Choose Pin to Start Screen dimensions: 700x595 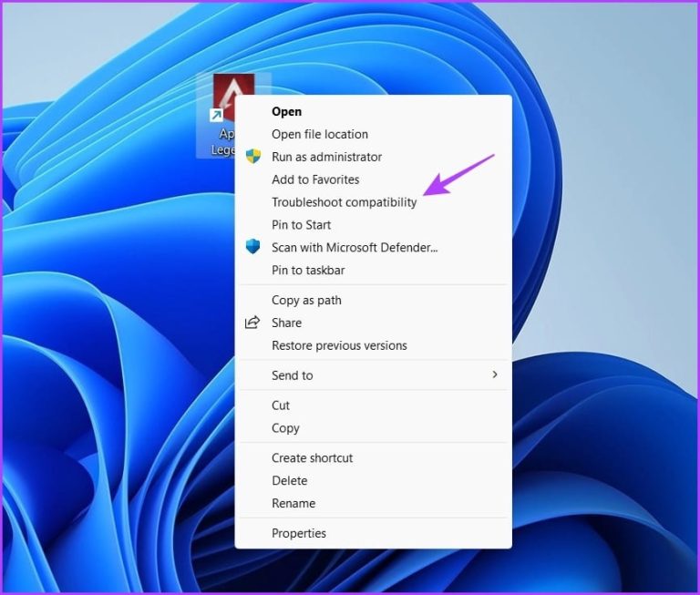(301, 225)
